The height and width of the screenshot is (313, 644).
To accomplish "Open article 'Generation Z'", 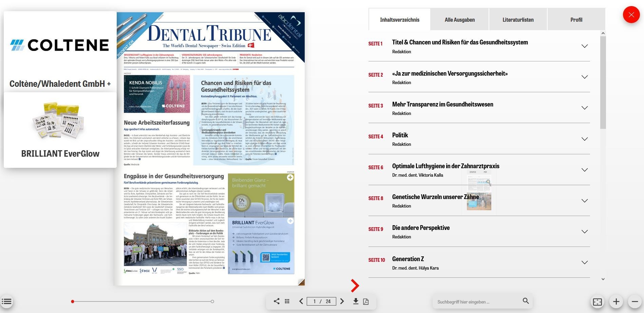I will 408,259.
